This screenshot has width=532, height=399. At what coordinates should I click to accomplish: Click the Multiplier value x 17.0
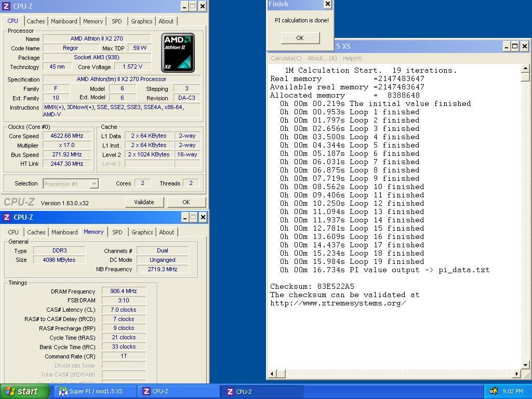67,145
